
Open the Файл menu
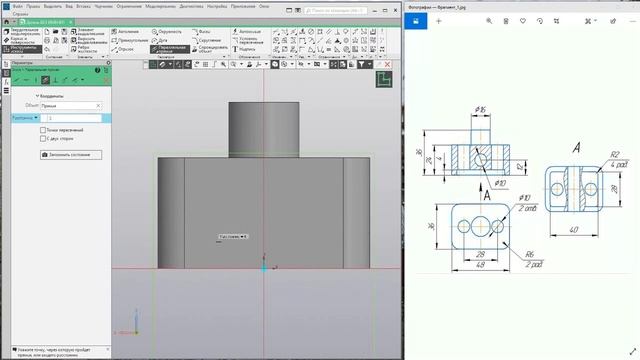(x=18, y=7)
